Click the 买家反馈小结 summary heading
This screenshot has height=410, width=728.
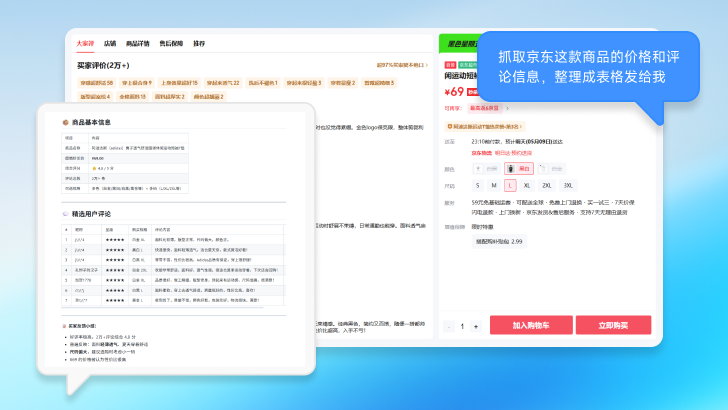pyautogui.click(x=82, y=326)
